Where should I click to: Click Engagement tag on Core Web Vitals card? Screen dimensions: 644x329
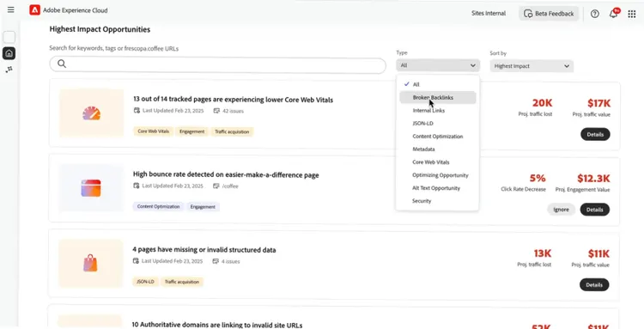click(x=191, y=131)
